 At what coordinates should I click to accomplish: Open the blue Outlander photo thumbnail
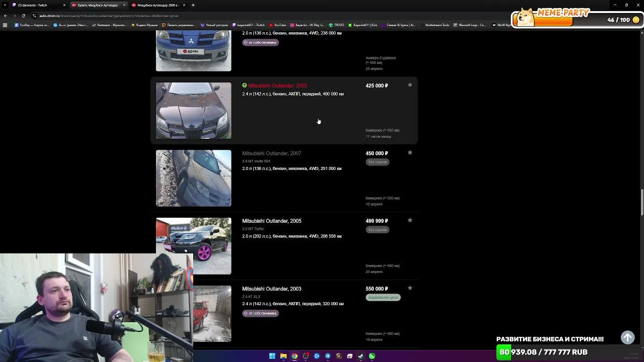click(x=194, y=50)
